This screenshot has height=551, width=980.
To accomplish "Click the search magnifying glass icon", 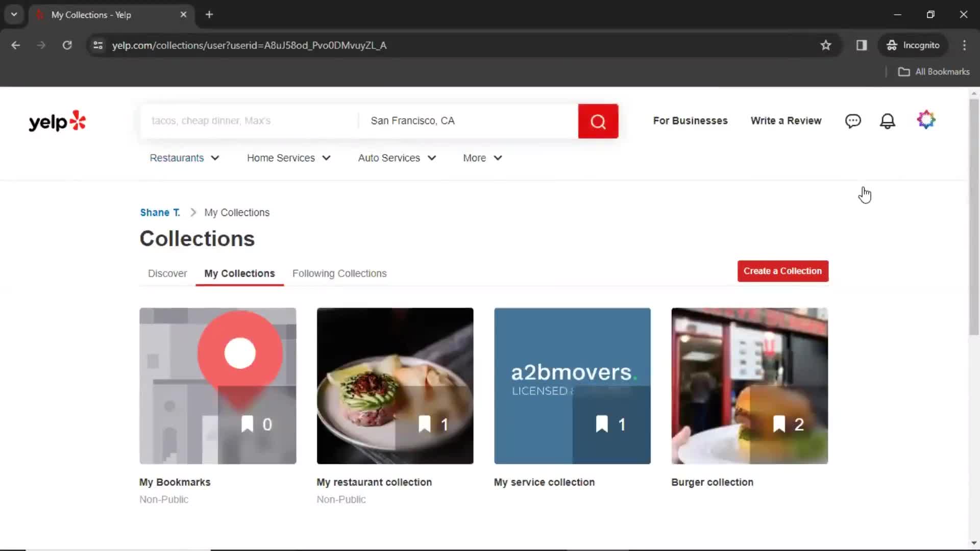I will 598,120.
